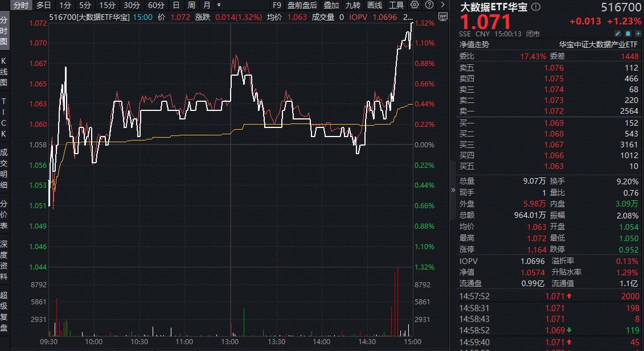Toggle the 九转 indicator
This screenshot has height=351, width=644.
[x=353, y=5]
